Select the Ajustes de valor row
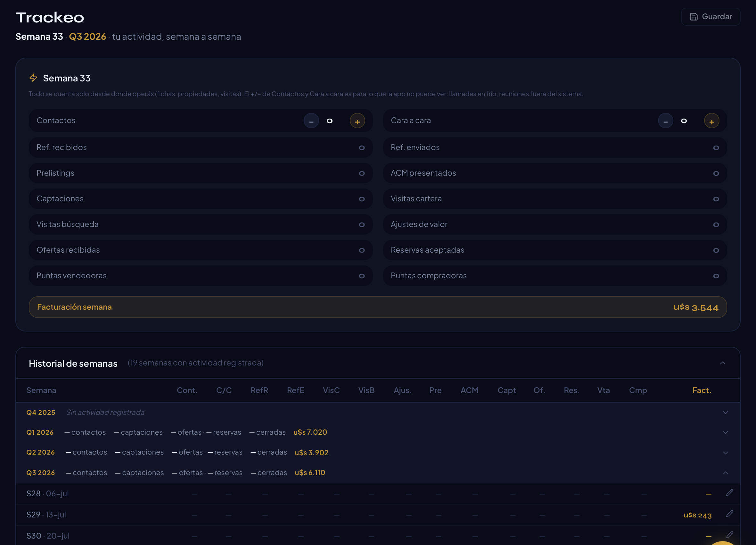The width and height of the screenshot is (756, 545). point(555,224)
